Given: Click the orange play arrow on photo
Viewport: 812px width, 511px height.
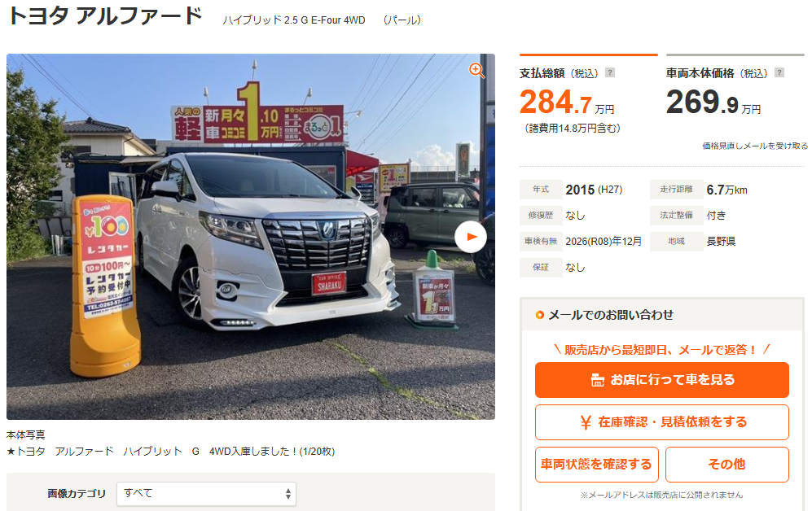Looking at the screenshot, I should click(471, 237).
